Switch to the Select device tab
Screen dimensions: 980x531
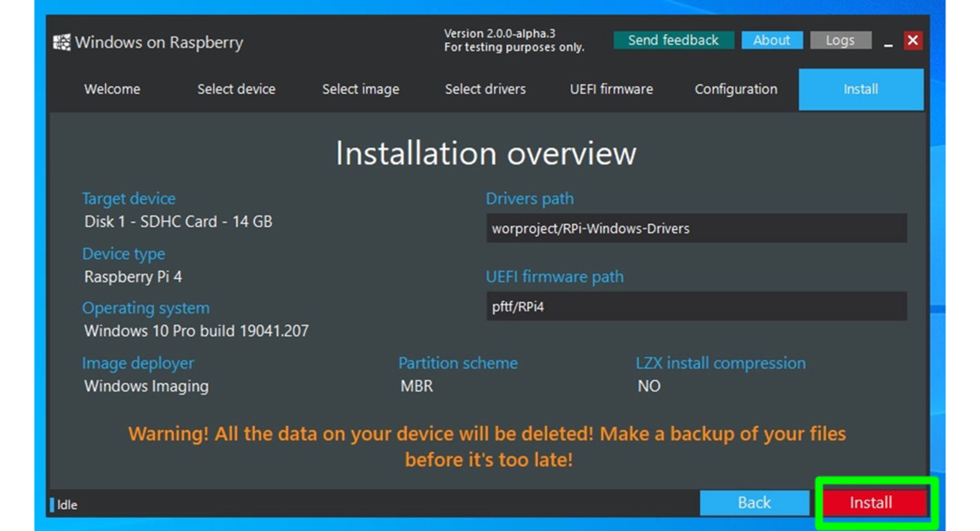coord(236,89)
